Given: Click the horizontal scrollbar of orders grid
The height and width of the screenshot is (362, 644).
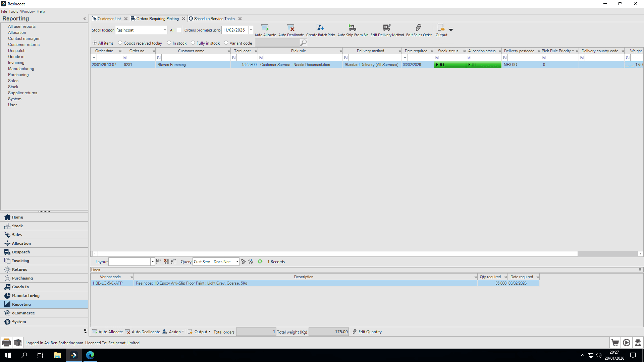Looking at the screenshot, I should pos(337,254).
